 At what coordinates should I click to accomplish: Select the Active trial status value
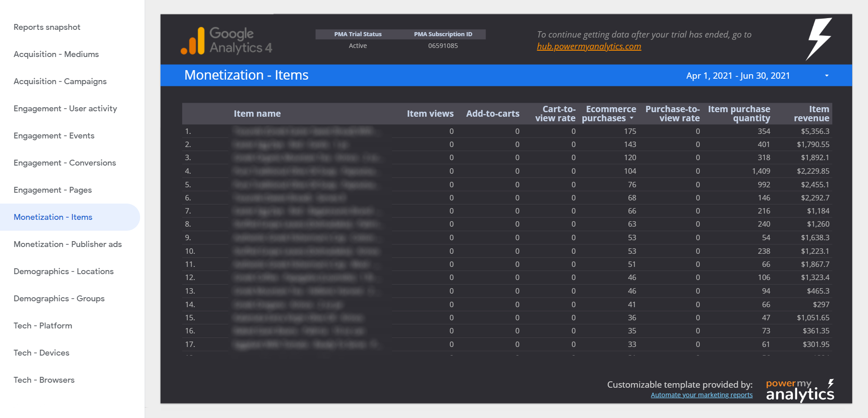(358, 46)
